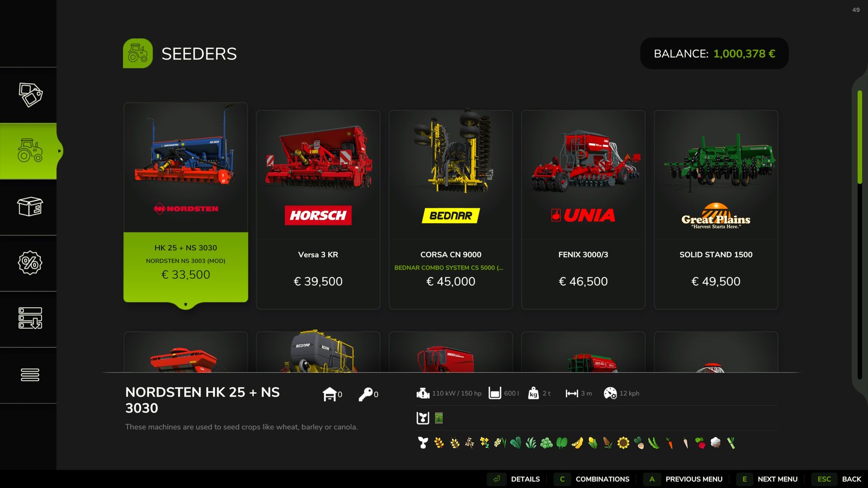Click the leased key count icon
The width and height of the screenshot is (868, 488).
click(365, 394)
